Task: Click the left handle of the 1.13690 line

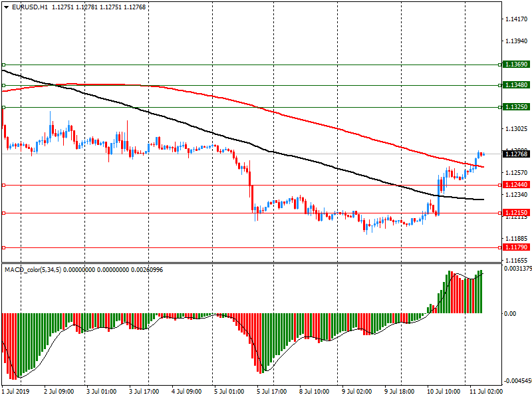Action: (4, 65)
